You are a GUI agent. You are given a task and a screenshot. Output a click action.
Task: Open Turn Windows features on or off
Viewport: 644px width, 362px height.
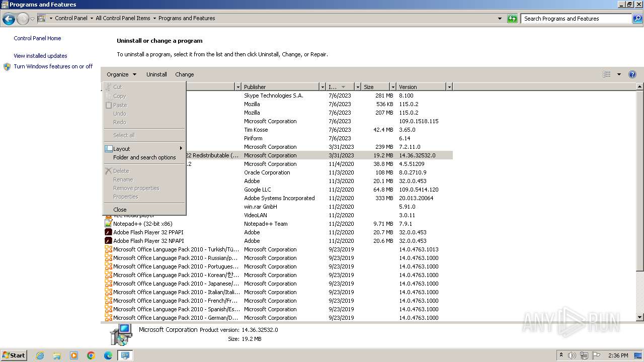pos(53,66)
